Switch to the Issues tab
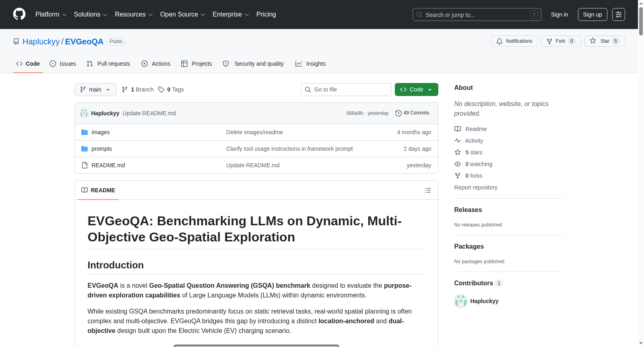 (63, 64)
